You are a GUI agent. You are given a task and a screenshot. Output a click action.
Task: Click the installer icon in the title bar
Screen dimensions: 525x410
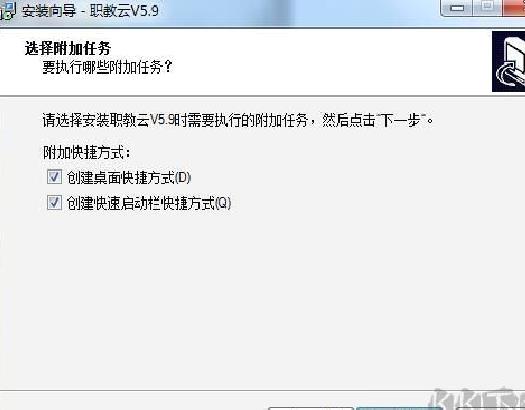[x=7, y=11]
